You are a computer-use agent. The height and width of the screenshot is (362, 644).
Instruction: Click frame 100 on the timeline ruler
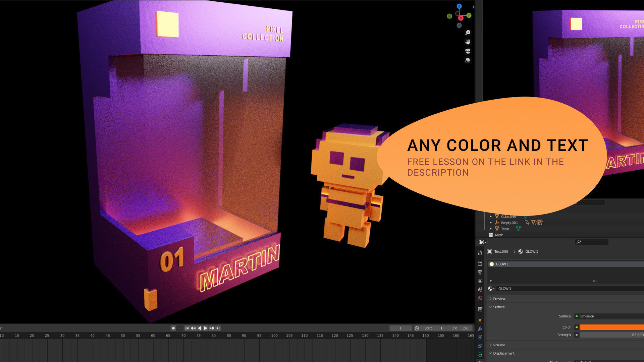tap(274, 336)
